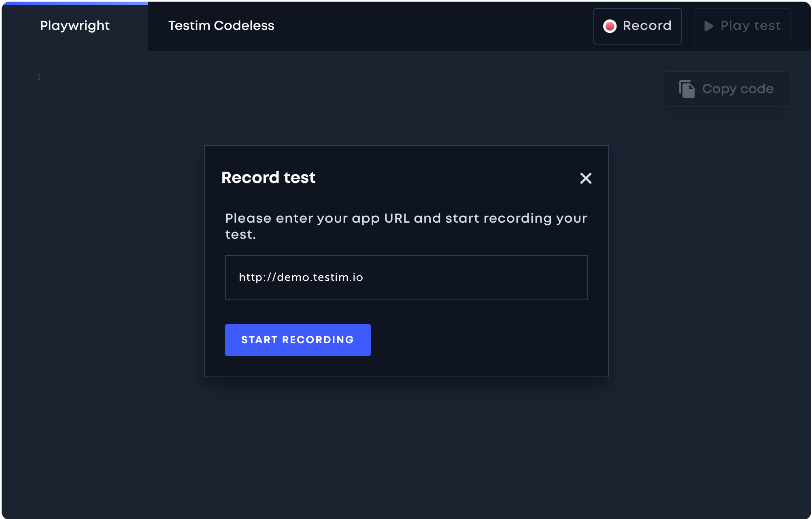Screen dimensions: 812x519
Task: Click the dimmed editor area below the dialog
Action: (406, 445)
